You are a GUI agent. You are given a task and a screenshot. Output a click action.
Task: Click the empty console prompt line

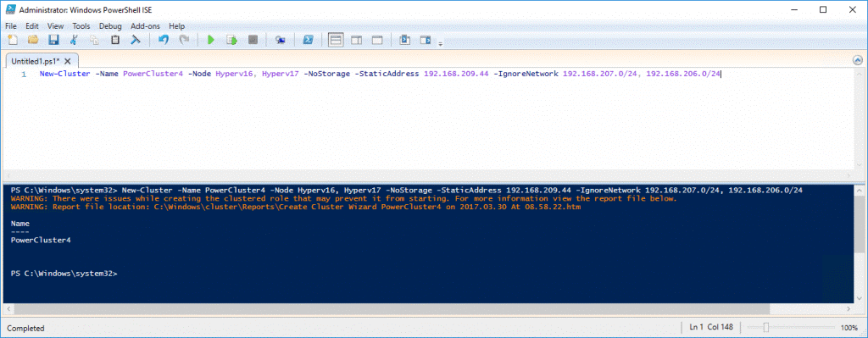[64, 274]
